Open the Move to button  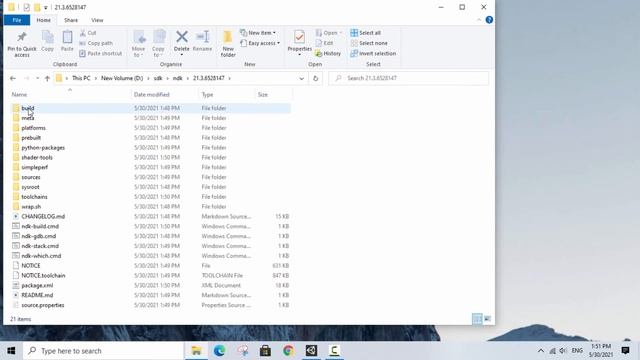point(139,44)
